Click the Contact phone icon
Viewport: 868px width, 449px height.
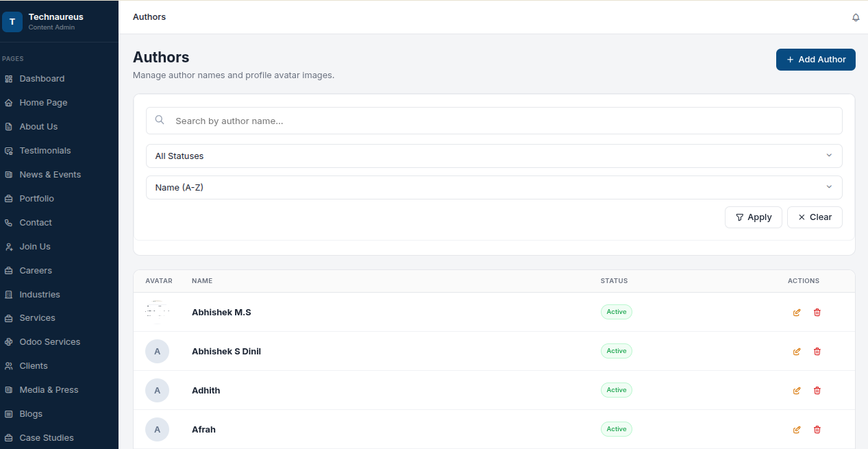9,223
